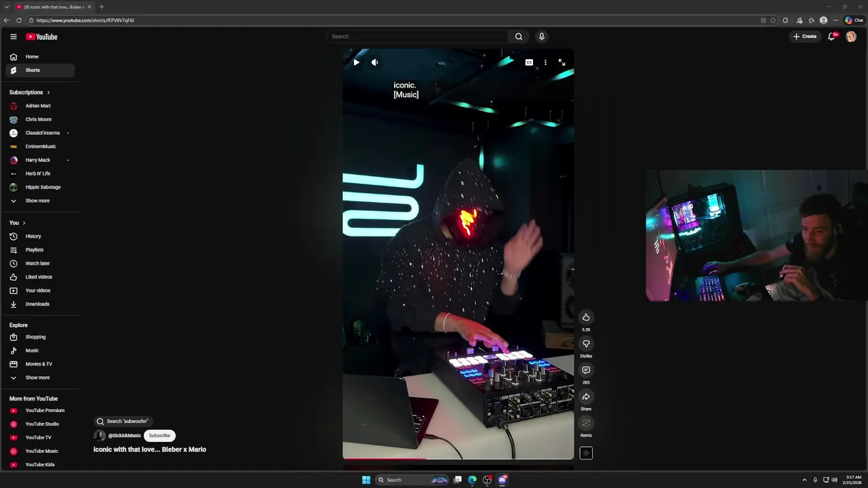Screen dimensions: 868x488
Task: Play the paused Short
Action: pos(356,62)
